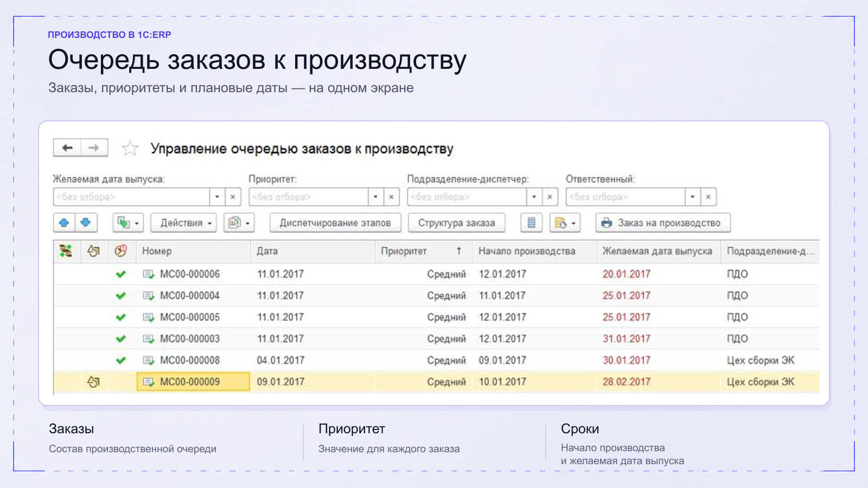
Task: Click the Структура заказа button
Action: click(x=456, y=222)
